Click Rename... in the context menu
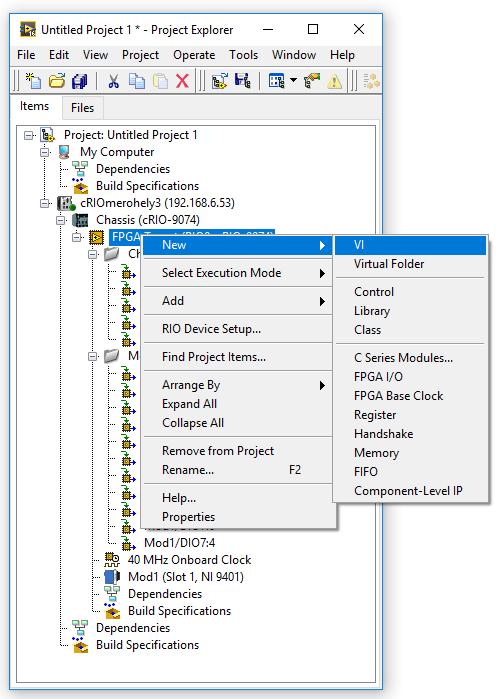 click(238, 470)
